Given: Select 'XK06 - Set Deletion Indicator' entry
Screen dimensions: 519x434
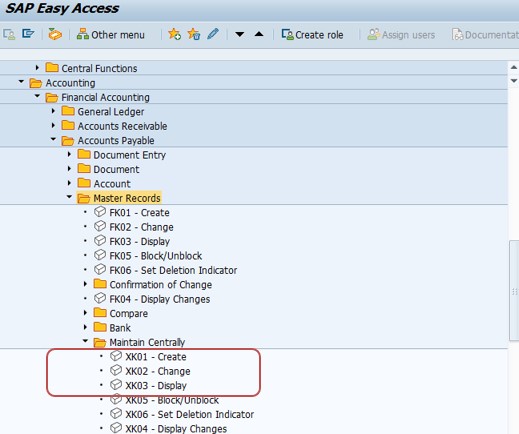Looking at the screenshot, I should click(x=190, y=414).
